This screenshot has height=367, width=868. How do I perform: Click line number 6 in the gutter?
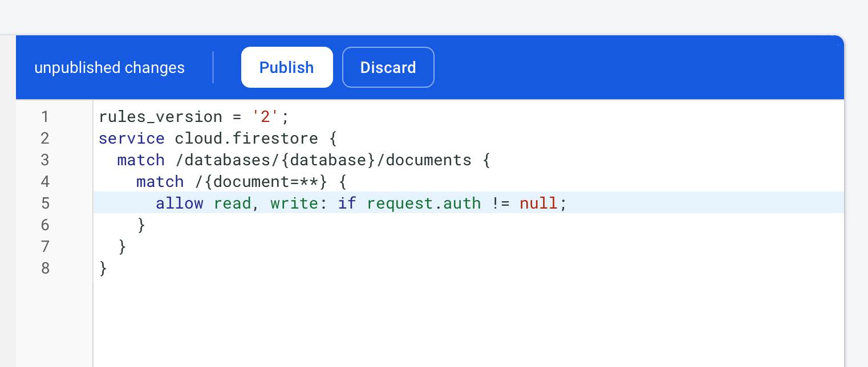click(x=45, y=225)
